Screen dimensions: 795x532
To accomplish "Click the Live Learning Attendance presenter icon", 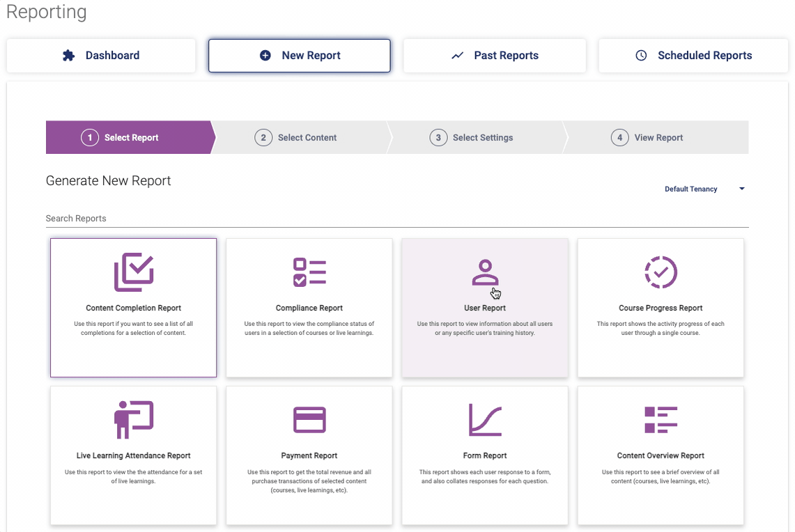I will tap(134, 419).
